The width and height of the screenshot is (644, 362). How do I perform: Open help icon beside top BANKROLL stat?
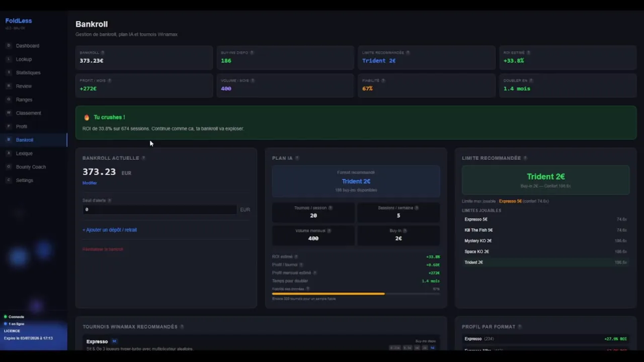point(103,53)
